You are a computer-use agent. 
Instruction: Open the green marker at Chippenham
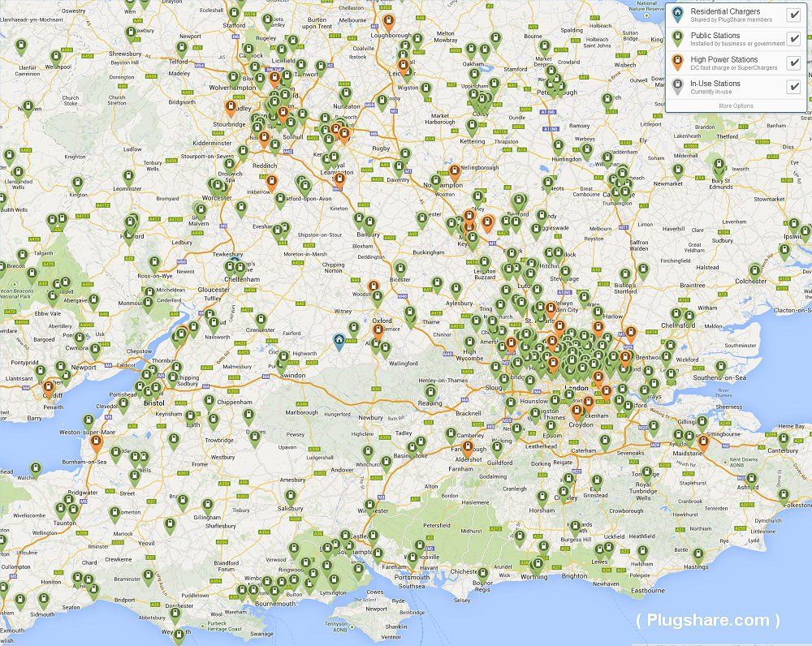[x=209, y=403]
